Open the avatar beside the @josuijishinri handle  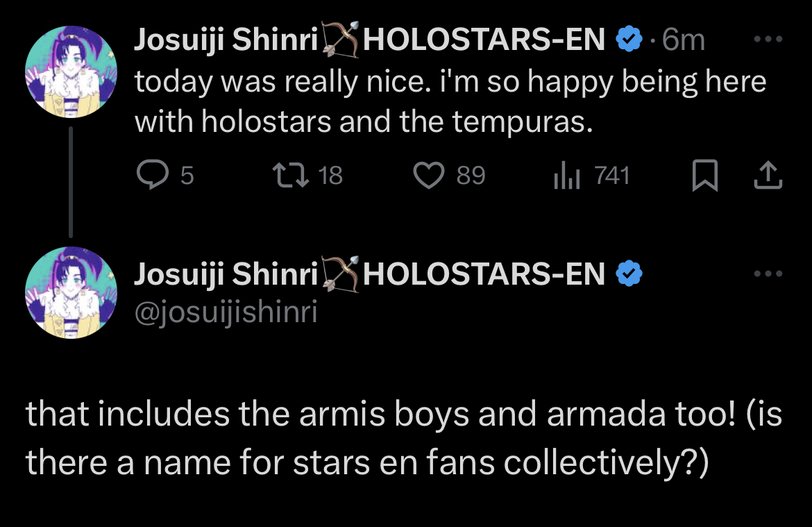pos(71,292)
